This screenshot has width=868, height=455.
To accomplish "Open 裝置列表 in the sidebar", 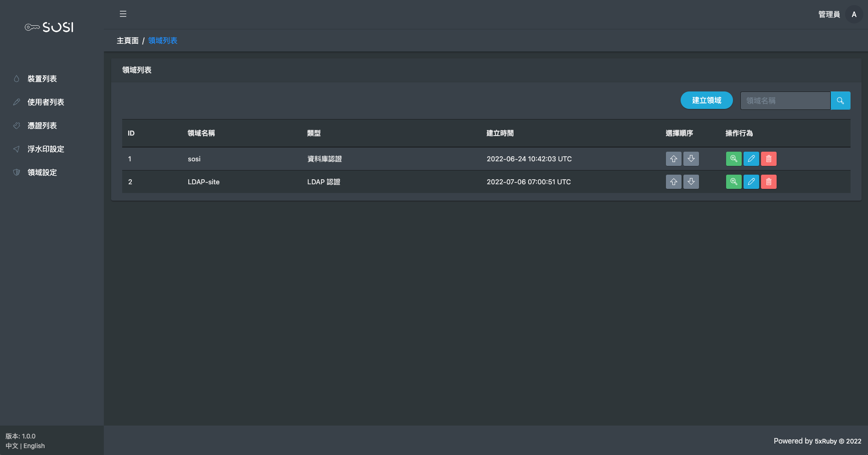I will tap(42, 79).
